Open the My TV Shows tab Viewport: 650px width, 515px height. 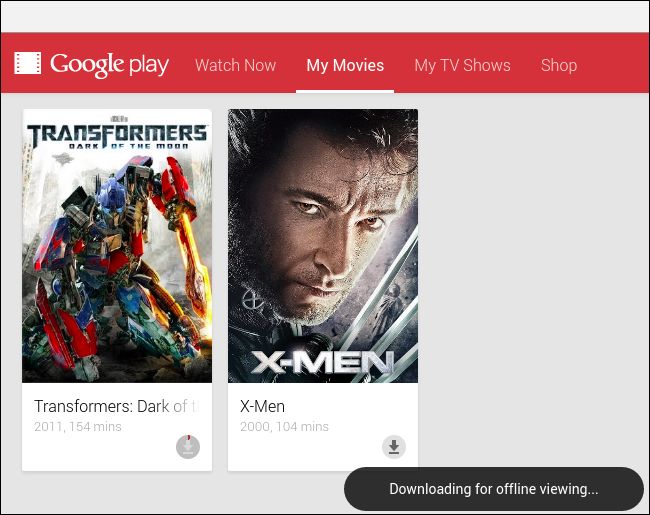click(x=462, y=65)
